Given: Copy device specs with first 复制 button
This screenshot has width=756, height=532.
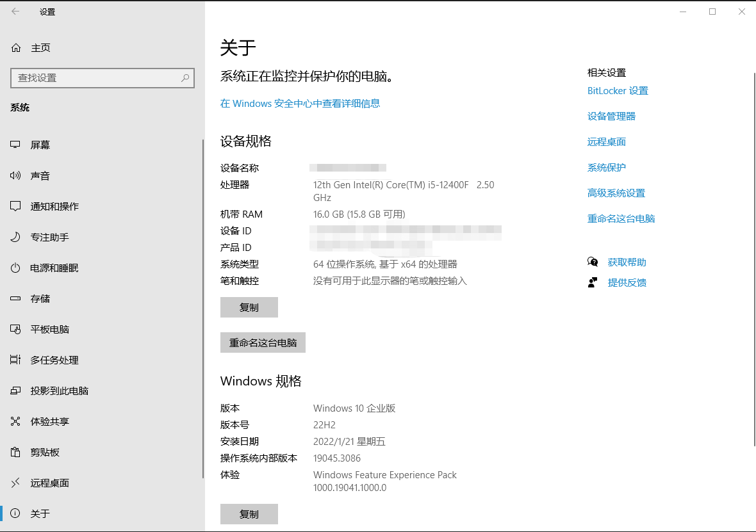Looking at the screenshot, I should point(249,307).
